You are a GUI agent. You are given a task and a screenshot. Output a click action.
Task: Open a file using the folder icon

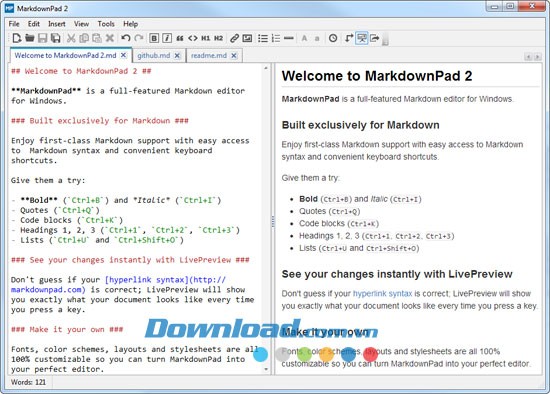click(x=29, y=38)
